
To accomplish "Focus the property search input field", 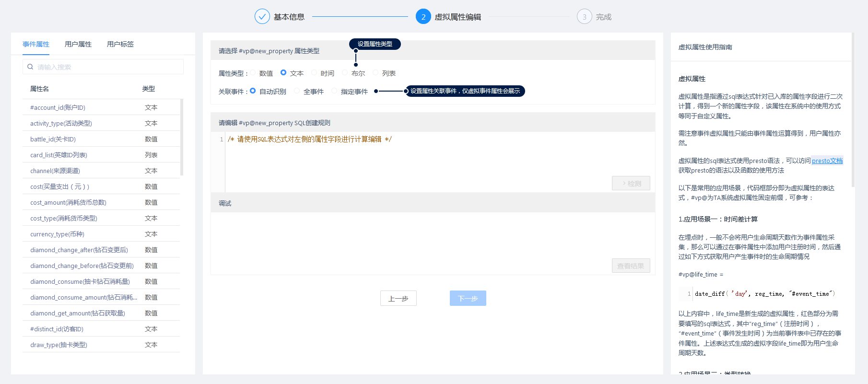I will tap(108, 67).
